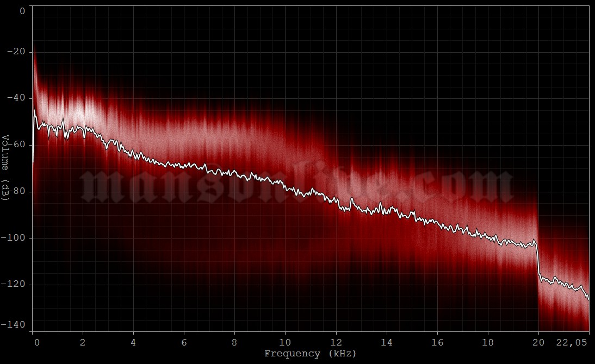Image resolution: width=595 pixels, height=364 pixels.
Task: Click the 20 kHz tick label
Action: point(538,343)
